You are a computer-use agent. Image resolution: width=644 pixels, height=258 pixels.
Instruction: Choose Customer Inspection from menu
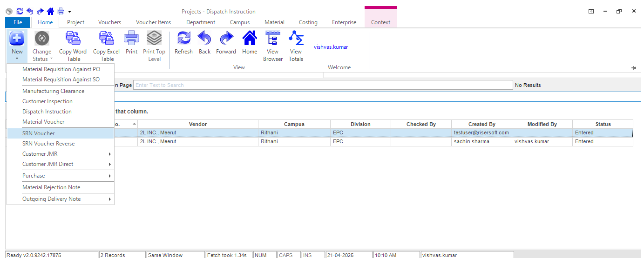click(61, 101)
